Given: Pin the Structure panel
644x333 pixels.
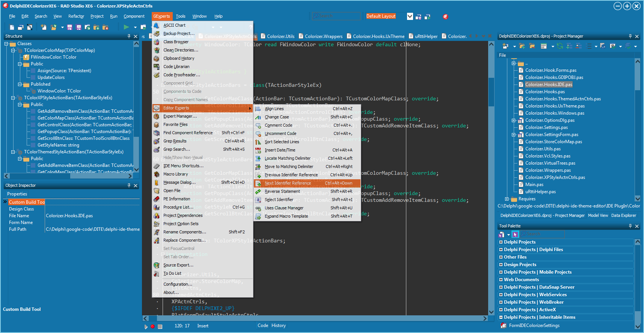Looking at the screenshot, I should pos(129,36).
